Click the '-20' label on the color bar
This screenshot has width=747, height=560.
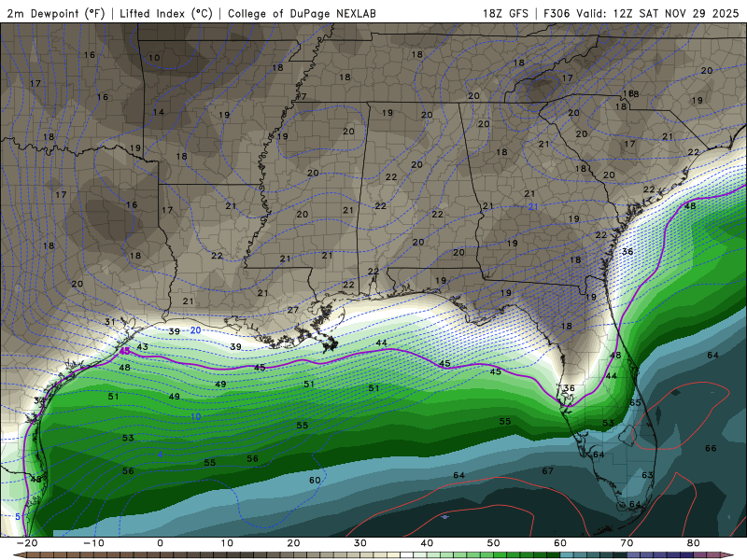pos(27,543)
